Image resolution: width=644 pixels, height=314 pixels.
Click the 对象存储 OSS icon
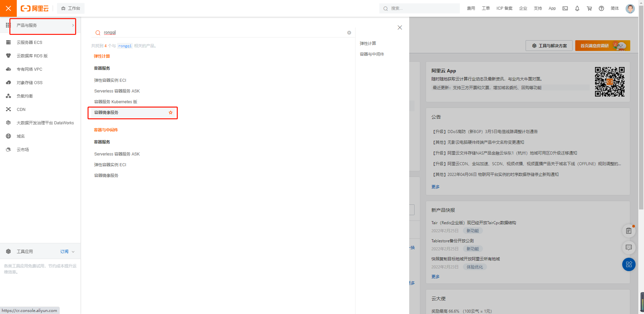8,82
